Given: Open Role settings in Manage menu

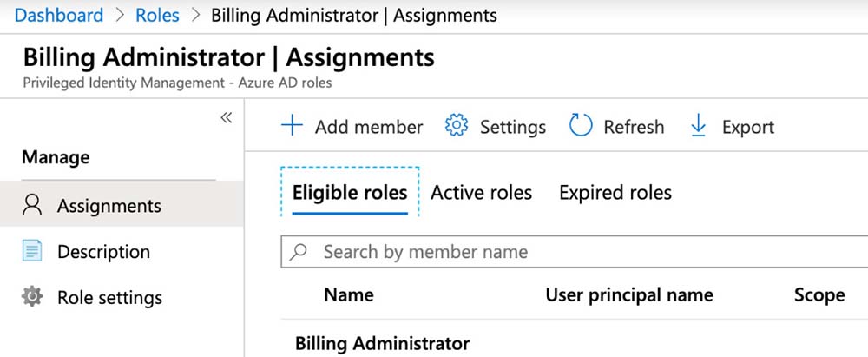Looking at the screenshot, I should pyautogui.click(x=109, y=297).
